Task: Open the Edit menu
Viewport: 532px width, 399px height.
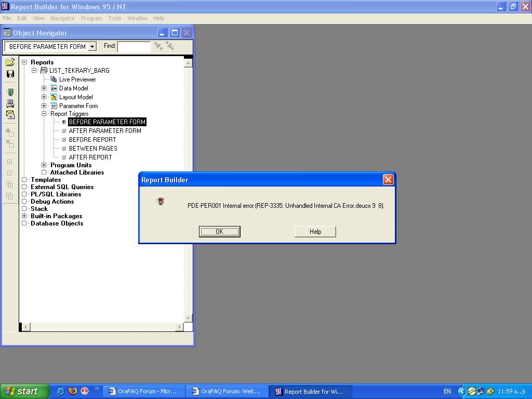Action: 22,18
